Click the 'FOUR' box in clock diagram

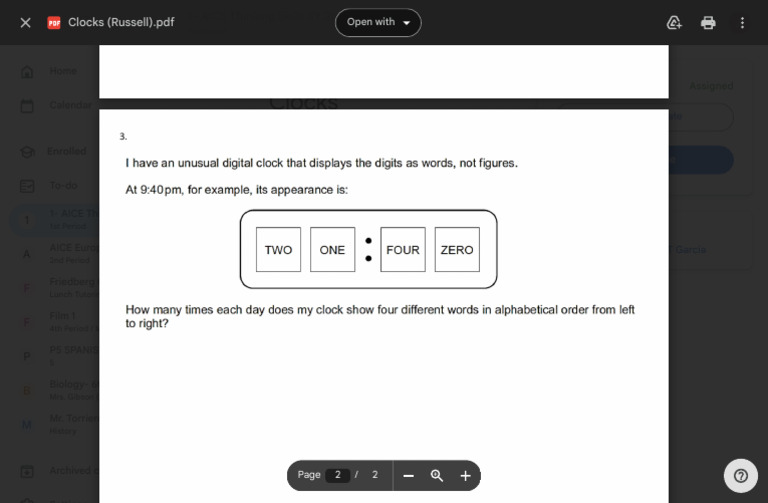403,249
